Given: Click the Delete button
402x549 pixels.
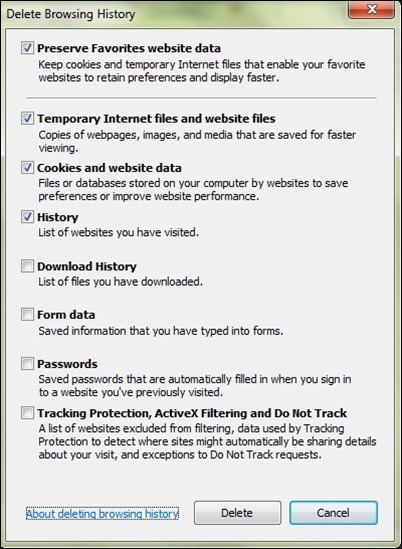Looking at the screenshot, I should click(237, 513).
